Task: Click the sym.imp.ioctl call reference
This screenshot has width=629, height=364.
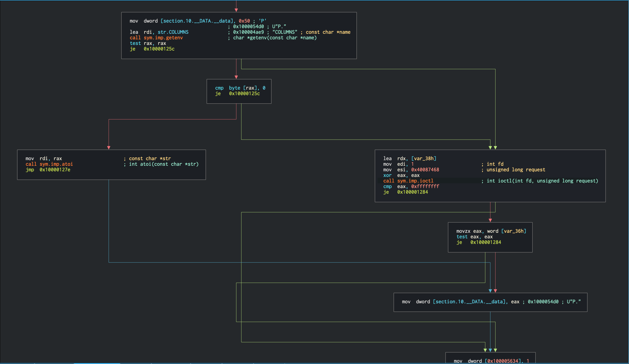Action: pos(415,181)
